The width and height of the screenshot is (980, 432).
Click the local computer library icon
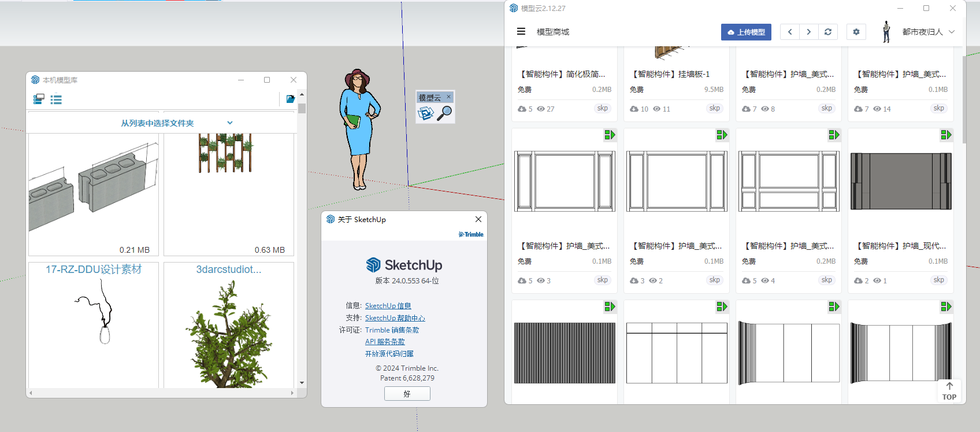point(39,99)
